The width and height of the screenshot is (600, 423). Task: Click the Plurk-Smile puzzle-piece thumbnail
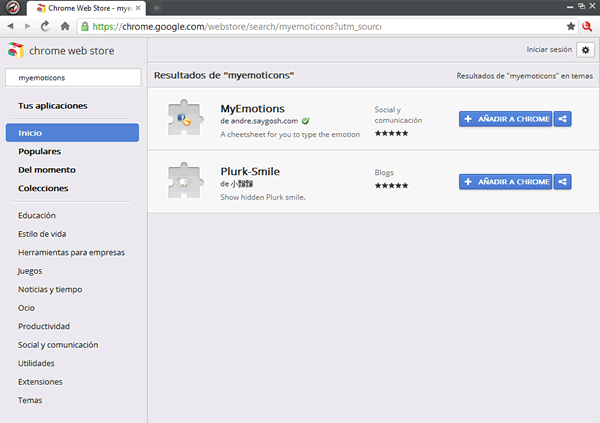point(185,180)
